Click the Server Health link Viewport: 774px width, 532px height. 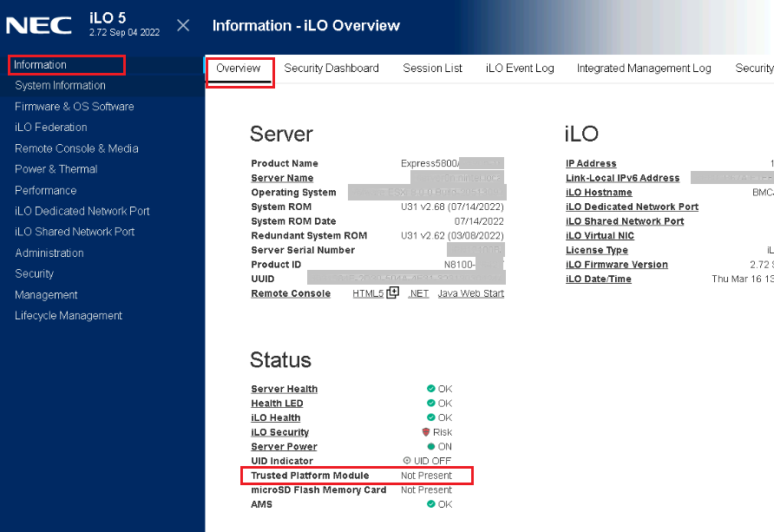[284, 389]
